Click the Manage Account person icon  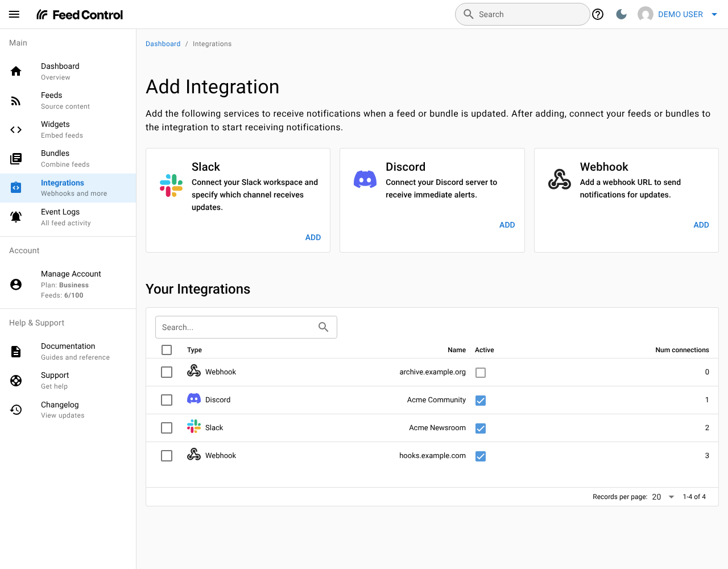coord(16,284)
